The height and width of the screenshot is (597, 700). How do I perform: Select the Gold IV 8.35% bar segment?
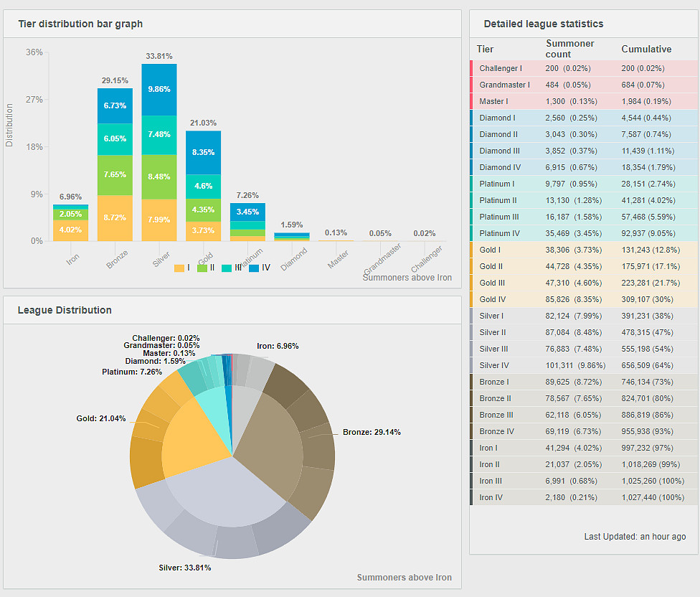[x=203, y=152]
